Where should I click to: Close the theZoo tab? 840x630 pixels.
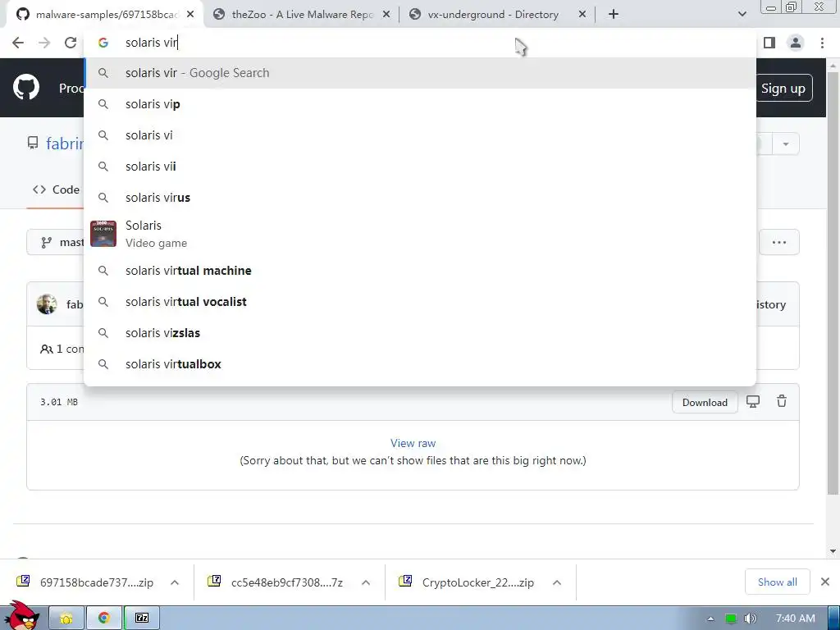[386, 15]
